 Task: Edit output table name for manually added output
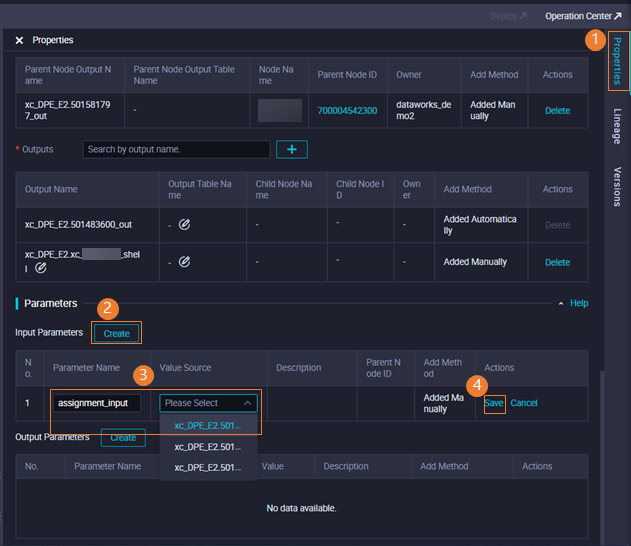184,262
